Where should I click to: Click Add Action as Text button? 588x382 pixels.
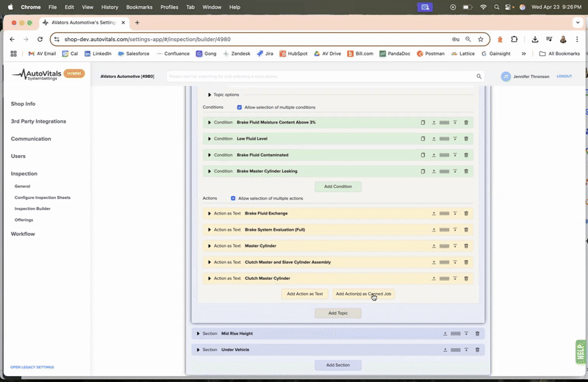pyautogui.click(x=305, y=294)
